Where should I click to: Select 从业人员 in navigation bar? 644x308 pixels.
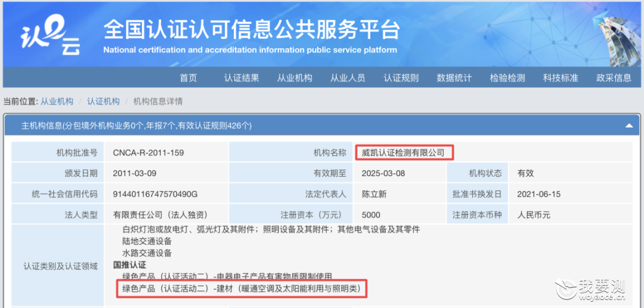click(x=348, y=78)
